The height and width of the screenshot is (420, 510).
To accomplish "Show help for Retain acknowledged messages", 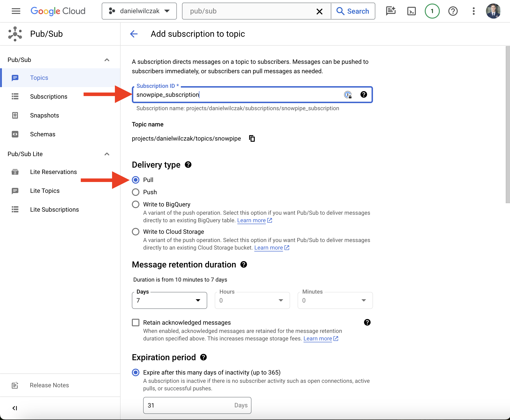I will [x=367, y=323].
